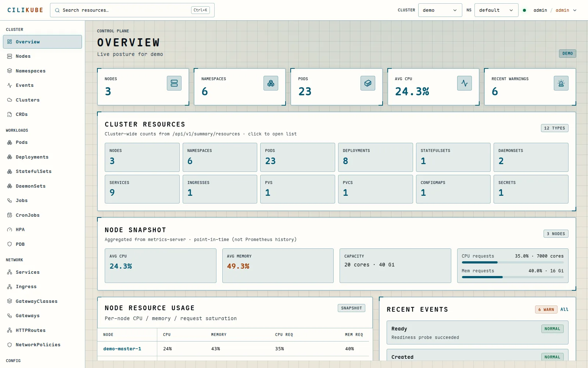Click the Nodes stat card server icon
Screen dimensions: 588x368
point(174,83)
